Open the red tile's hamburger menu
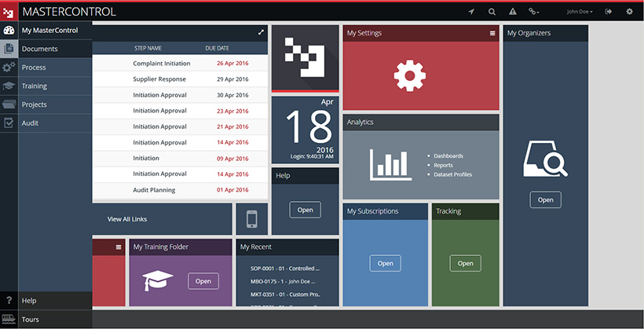The width and height of the screenshot is (644, 329). [x=119, y=247]
